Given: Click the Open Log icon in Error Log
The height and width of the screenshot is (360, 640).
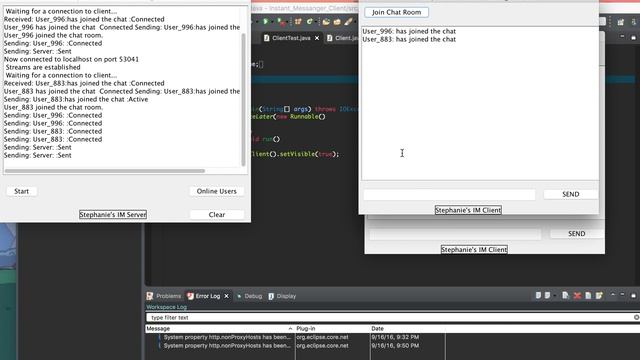Looking at the screenshot, I should pyautogui.click(x=588, y=296).
